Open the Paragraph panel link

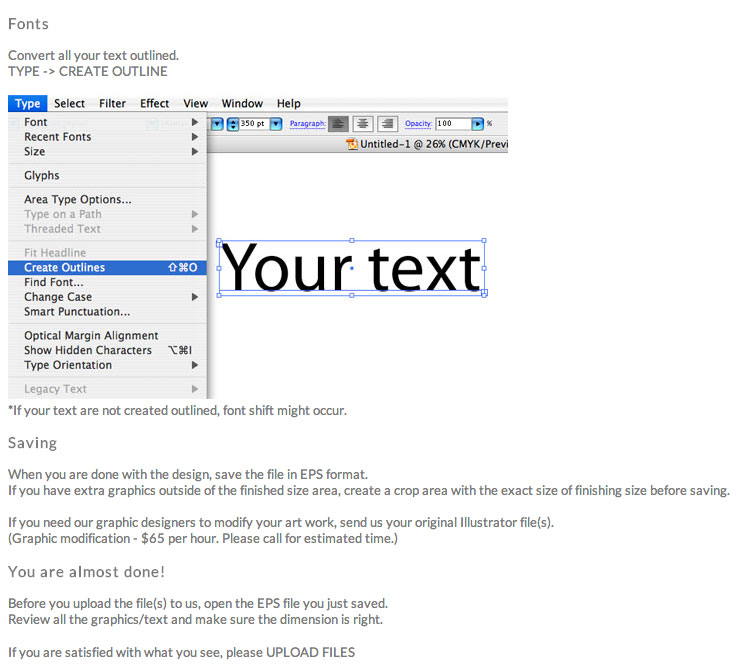point(306,124)
